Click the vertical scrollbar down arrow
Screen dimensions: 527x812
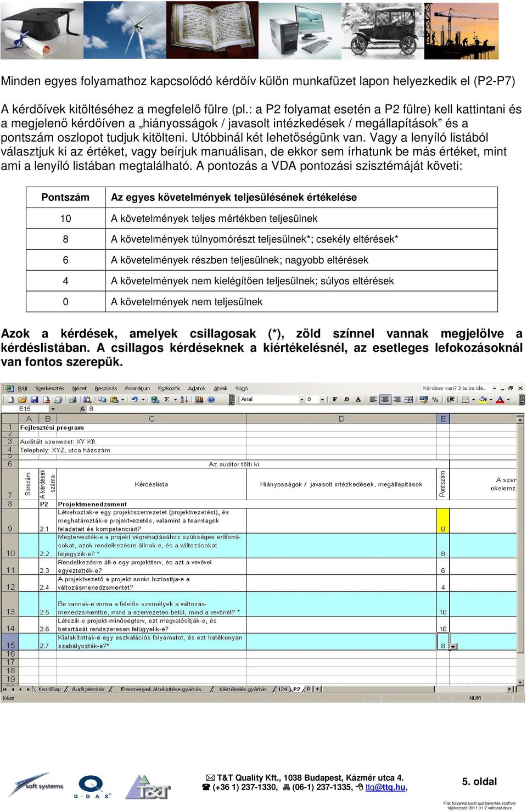(521, 681)
